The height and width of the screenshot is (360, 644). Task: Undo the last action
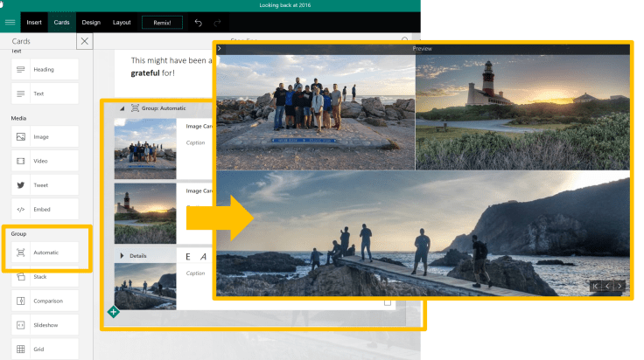pyautogui.click(x=198, y=22)
